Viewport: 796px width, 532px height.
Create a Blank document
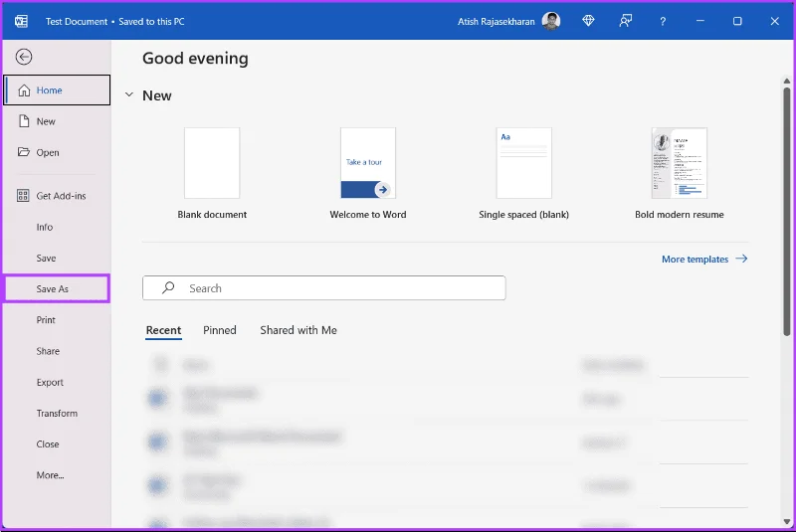click(212, 173)
